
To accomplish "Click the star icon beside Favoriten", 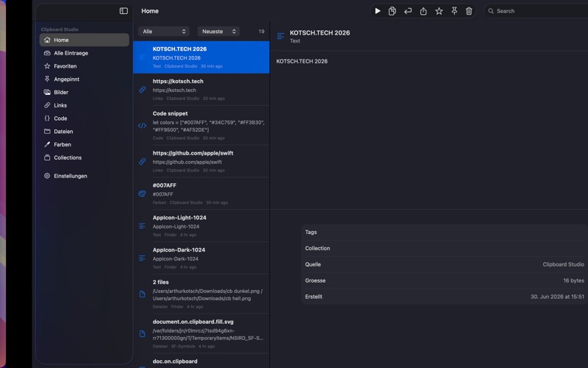I will (x=47, y=66).
